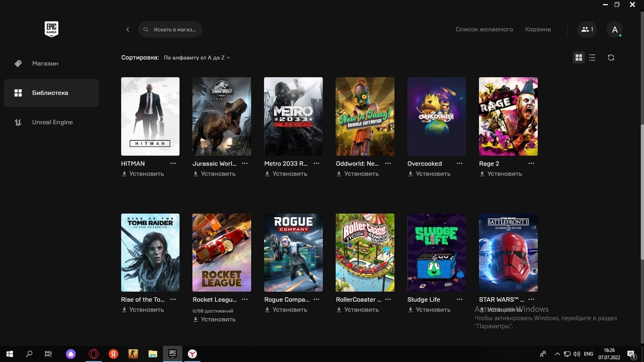Click the Rocket League cover art
The width and height of the screenshot is (644, 362).
click(x=222, y=252)
